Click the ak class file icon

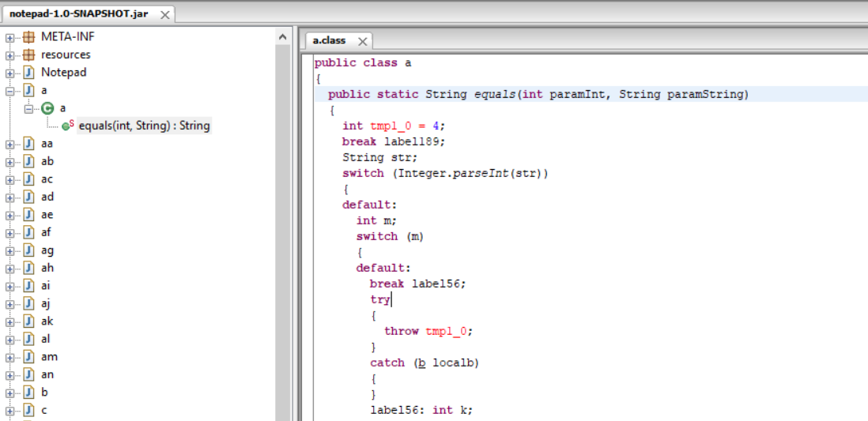pyautogui.click(x=28, y=321)
